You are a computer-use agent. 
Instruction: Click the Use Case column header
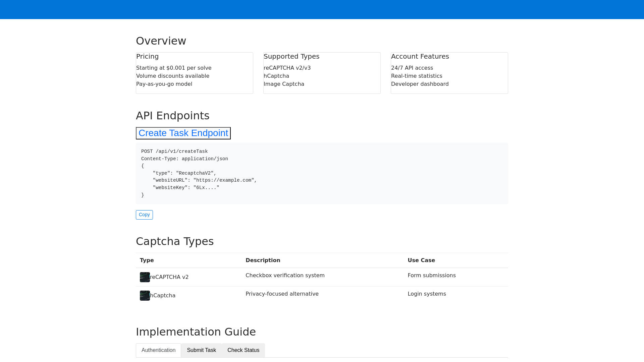[x=421, y=260]
